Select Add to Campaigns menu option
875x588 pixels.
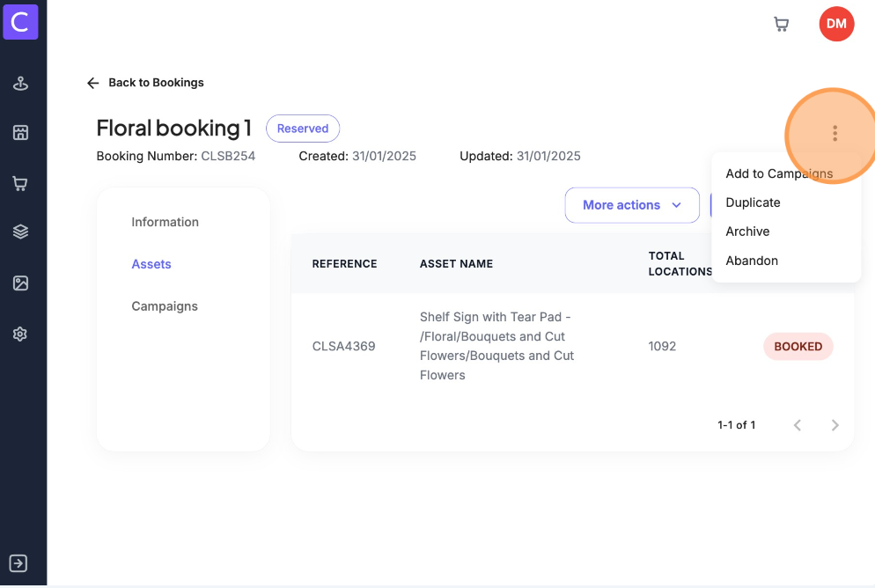[778, 173]
